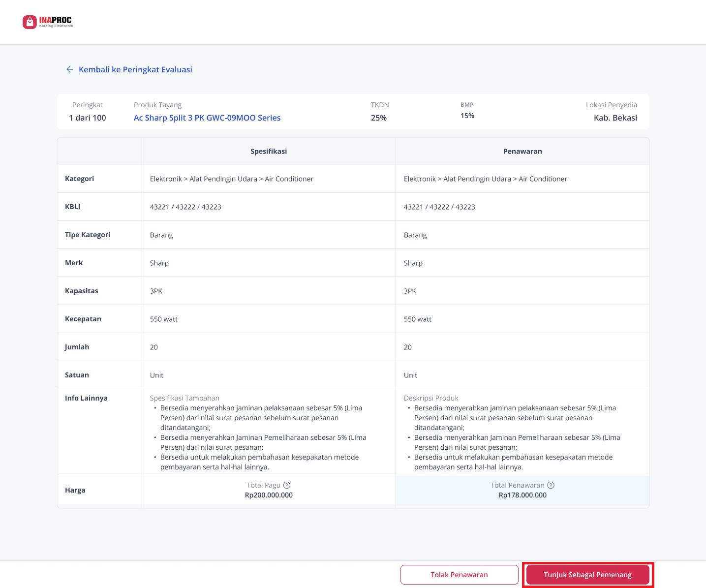Viewport: 706px width, 588px height.
Task: Click the Kab. Bekasi provider location
Action: 615,118
